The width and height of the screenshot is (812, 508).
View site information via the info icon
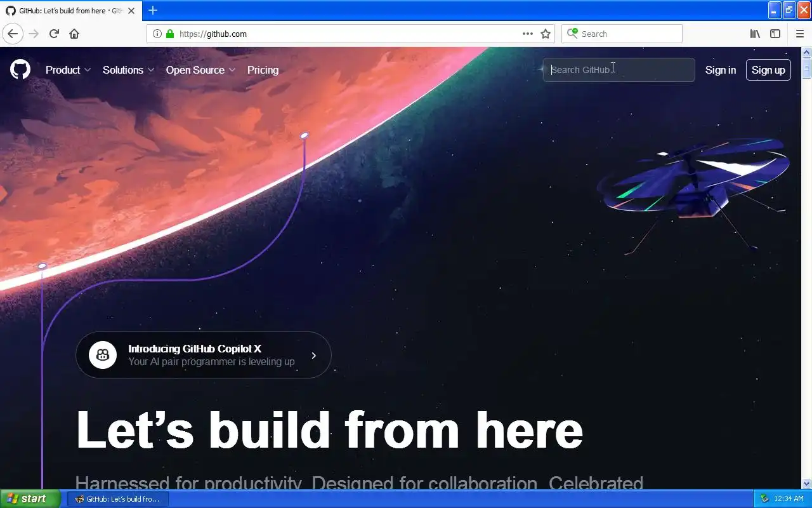[x=157, y=34]
